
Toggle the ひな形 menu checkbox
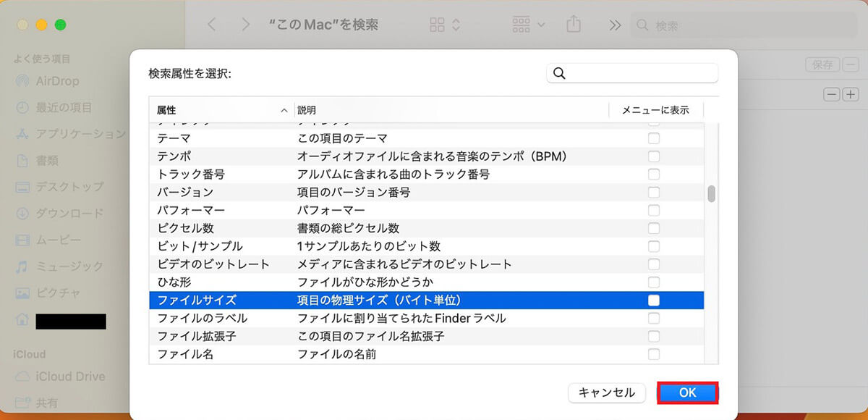coord(654,282)
